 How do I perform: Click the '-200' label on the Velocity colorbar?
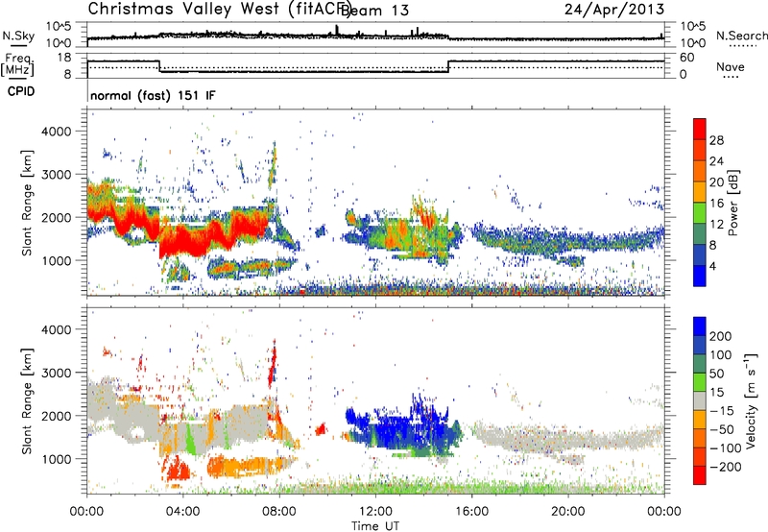[726, 468]
